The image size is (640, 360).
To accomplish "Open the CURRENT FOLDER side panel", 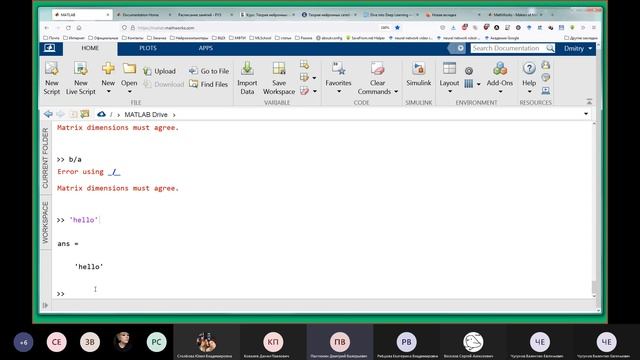I will (45, 158).
